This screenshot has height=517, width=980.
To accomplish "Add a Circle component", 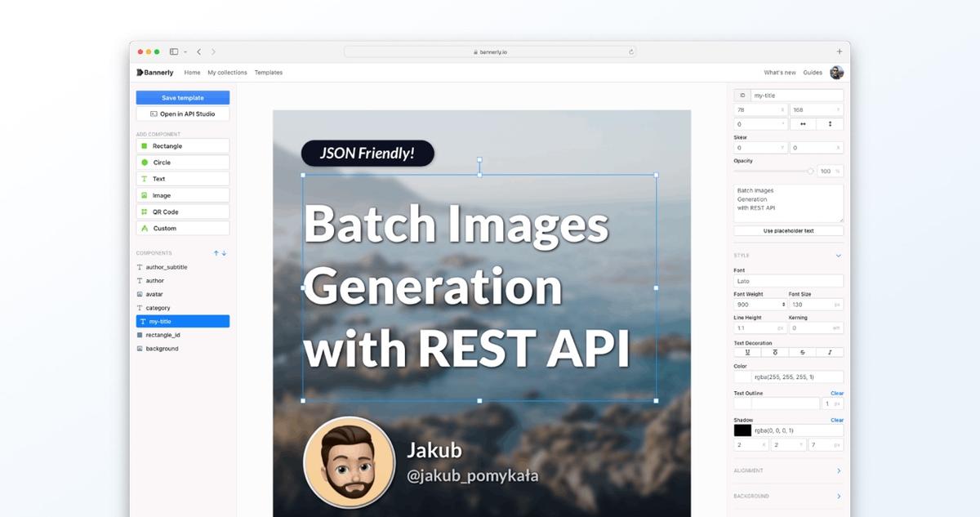I will (182, 162).
